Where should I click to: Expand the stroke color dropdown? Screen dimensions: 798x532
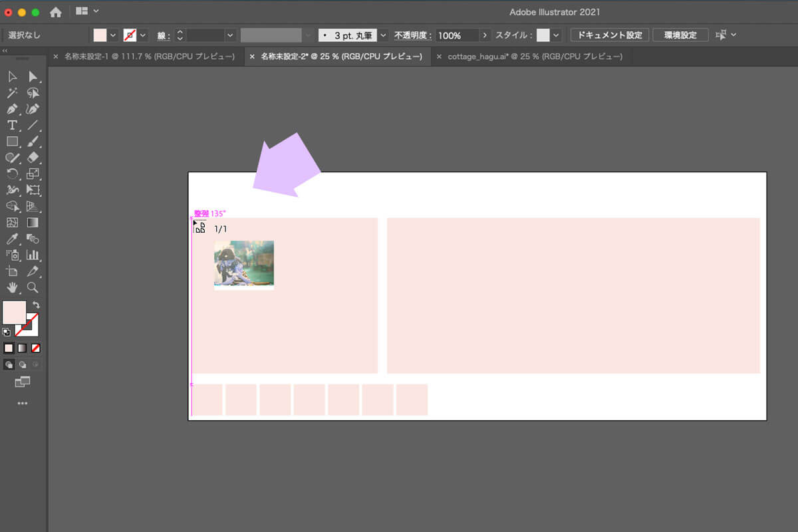point(143,35)
